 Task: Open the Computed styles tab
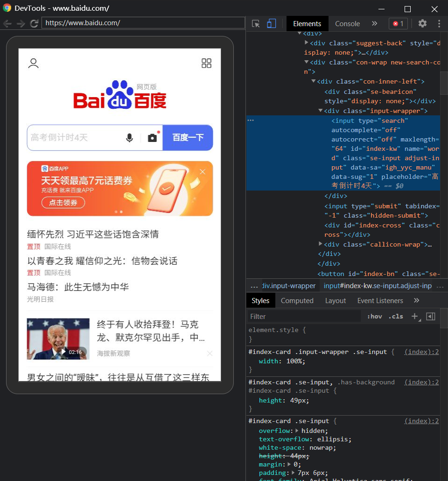coord(297,301)
